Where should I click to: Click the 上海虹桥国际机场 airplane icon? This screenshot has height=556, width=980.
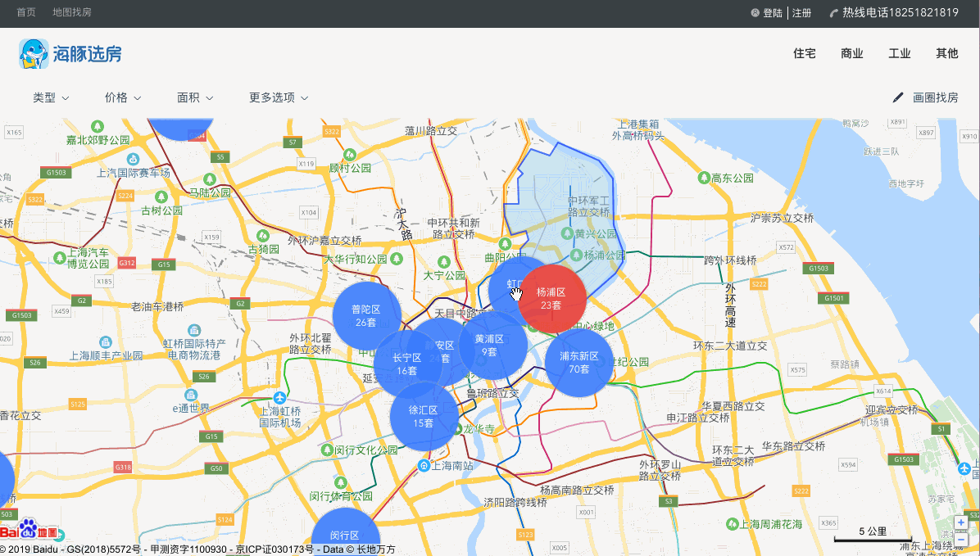(x=280, y=397)
